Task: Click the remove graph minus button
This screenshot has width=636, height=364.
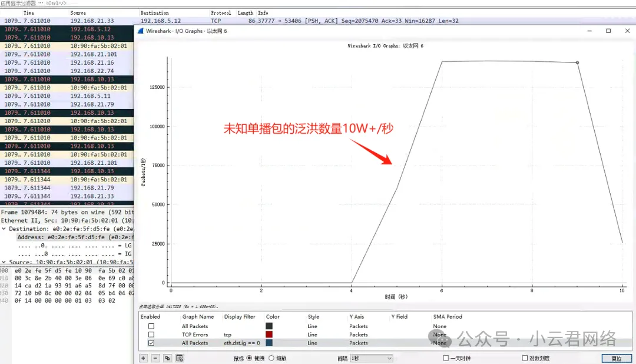Action: coord(155,358)
